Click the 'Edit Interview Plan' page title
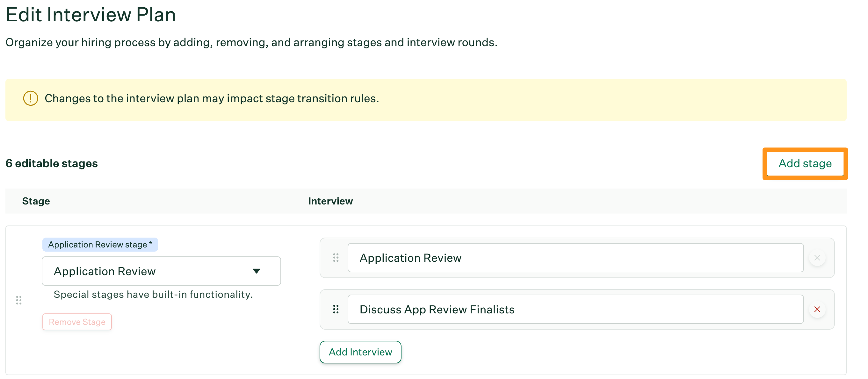 90,15
